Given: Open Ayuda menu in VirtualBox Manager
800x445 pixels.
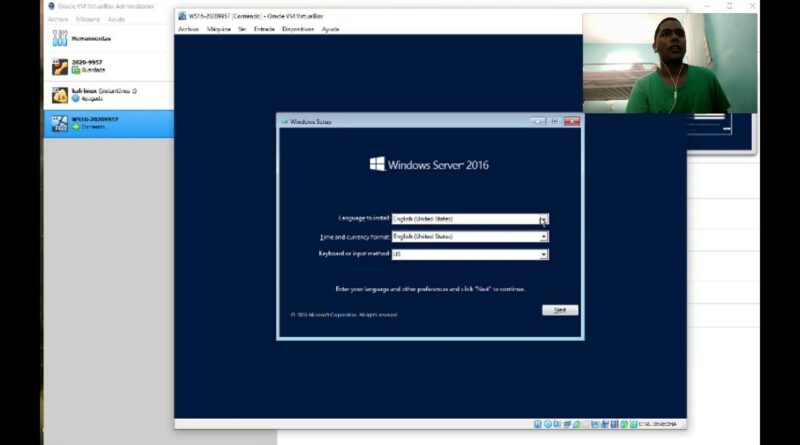Looking at the screenshot, I should click(116, 19).
